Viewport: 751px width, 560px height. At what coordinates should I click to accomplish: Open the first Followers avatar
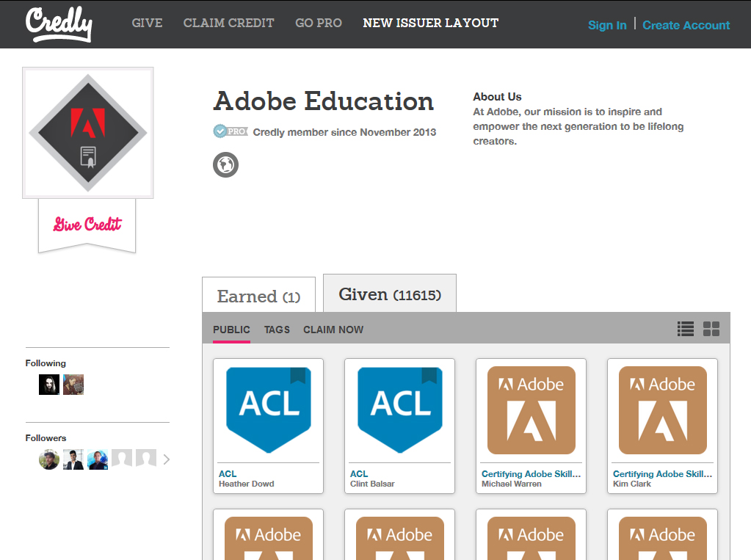click(48, 459)
